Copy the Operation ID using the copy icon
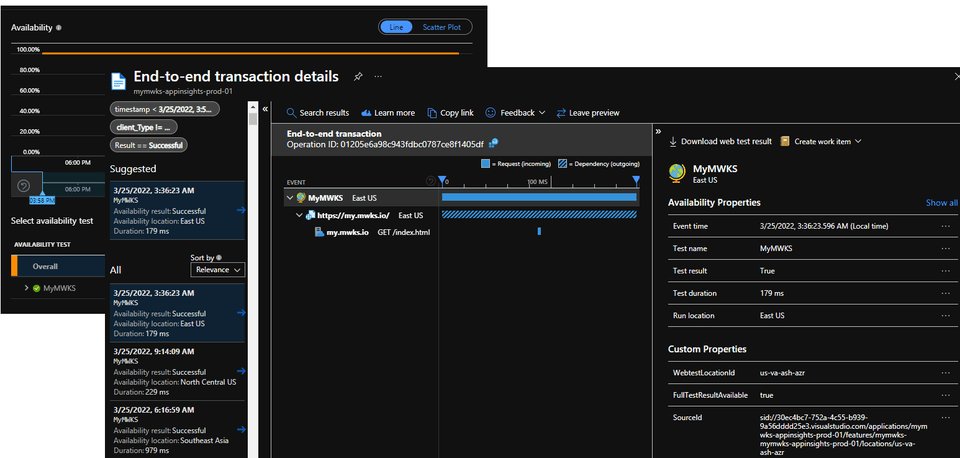 (x=493, y=144)
